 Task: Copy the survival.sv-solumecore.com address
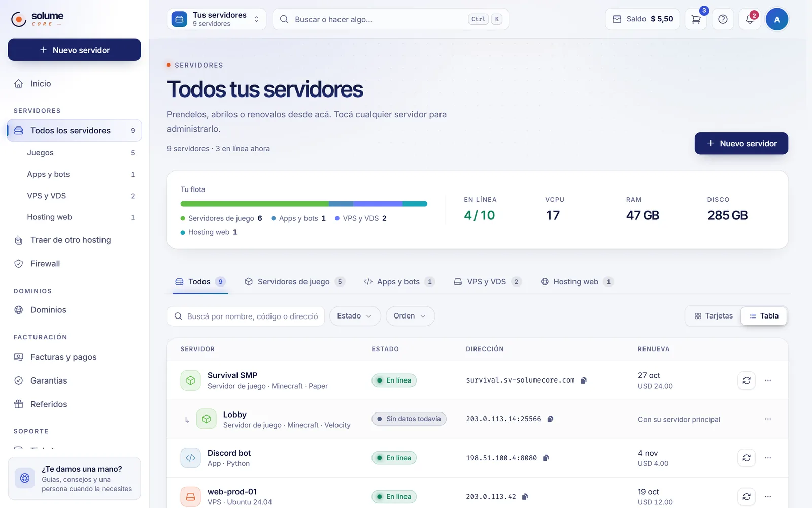coord(584,380)
